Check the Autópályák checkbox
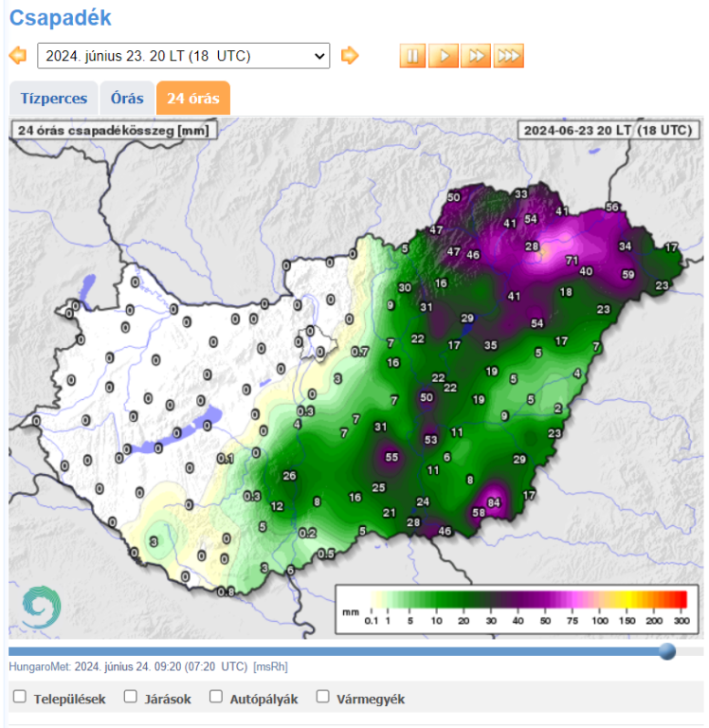Screen dimensions: 709x728 [x=217, y=698]
